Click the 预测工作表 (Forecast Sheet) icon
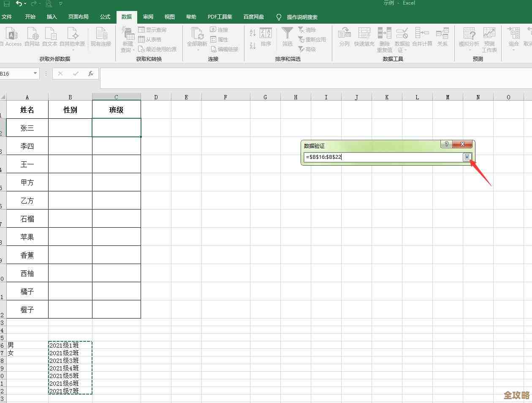 [x=489, y=33]
